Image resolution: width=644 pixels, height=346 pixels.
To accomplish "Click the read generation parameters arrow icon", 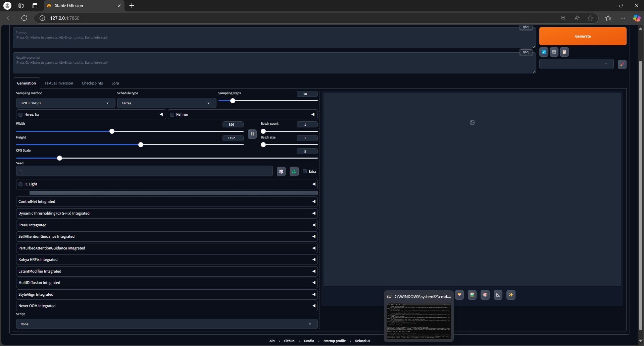I will click(x=544, y=52).
